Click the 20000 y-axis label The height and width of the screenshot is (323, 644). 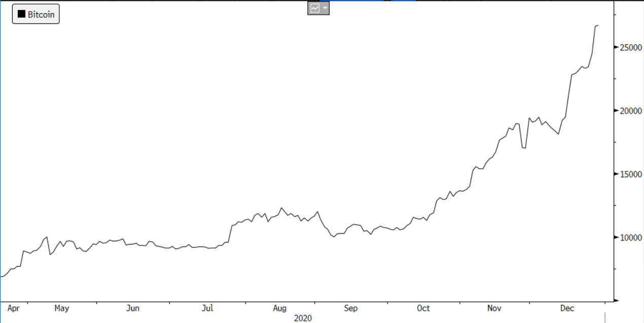[x=628, y=111]
